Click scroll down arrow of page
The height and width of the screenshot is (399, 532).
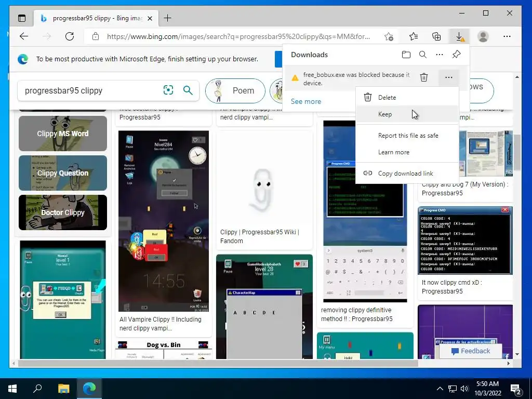click(517, 354)
